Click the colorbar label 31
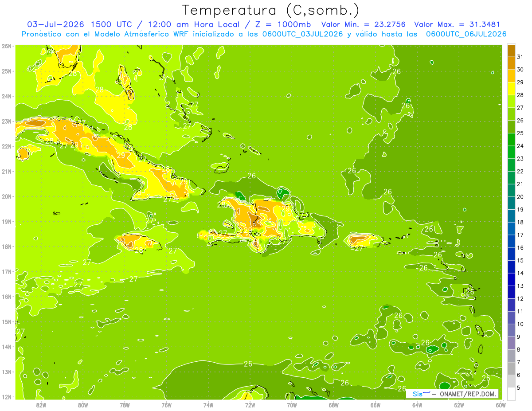The height and width of the screenshot is (411, 532). tap(520, 57)
